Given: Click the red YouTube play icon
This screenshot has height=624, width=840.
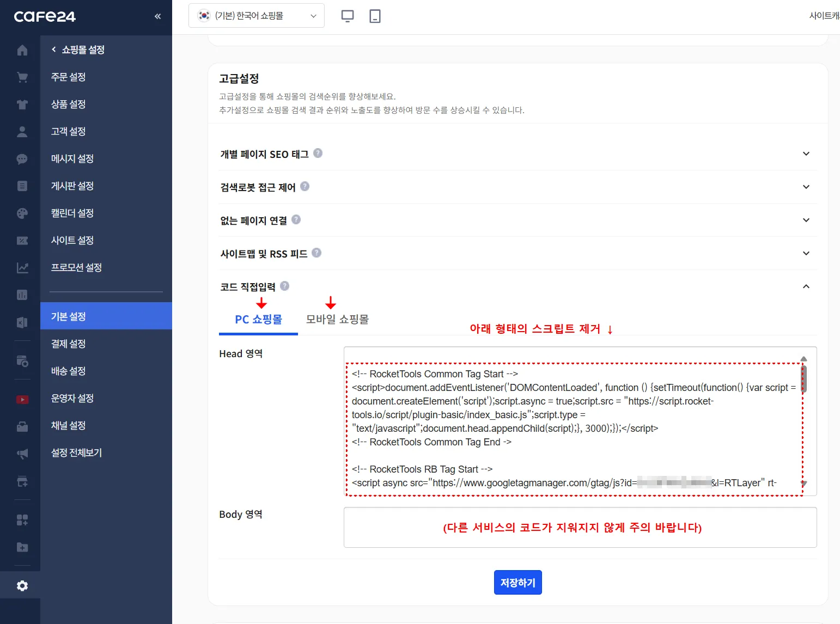Looking at the screenshot, I should (22, 400).
